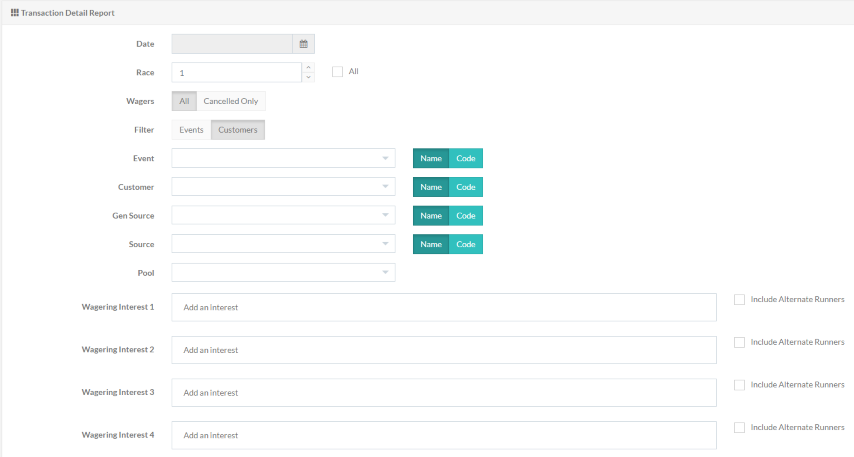Switch Filter to Customers
854x457 pixels.
pos(238,130)
